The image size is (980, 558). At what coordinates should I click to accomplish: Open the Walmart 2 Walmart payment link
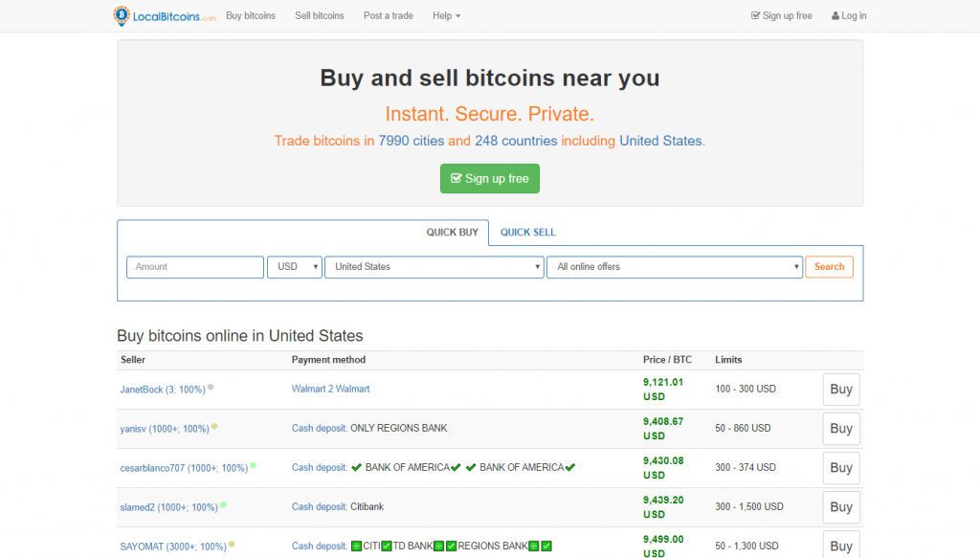coord(330,390)
